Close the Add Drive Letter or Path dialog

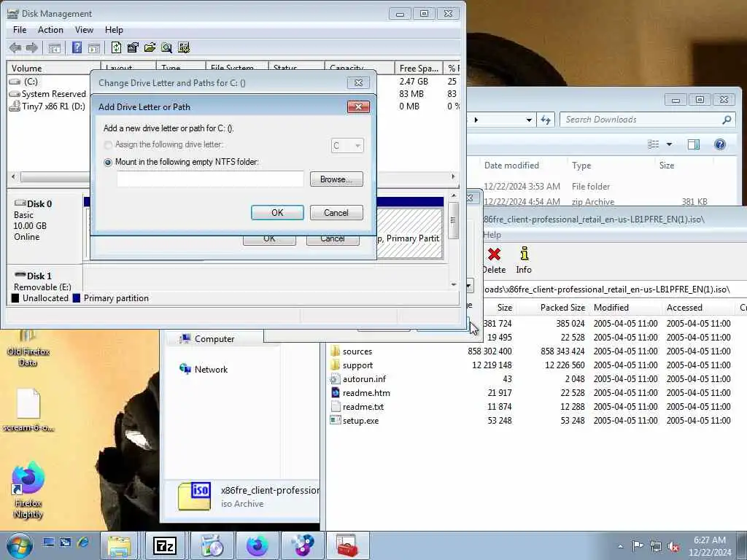pos(359,107)
